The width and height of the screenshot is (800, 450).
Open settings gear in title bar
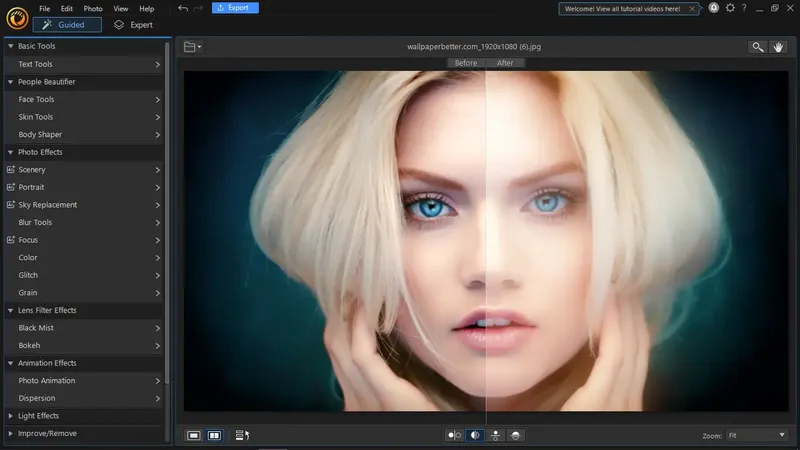(x=729, y=8)
